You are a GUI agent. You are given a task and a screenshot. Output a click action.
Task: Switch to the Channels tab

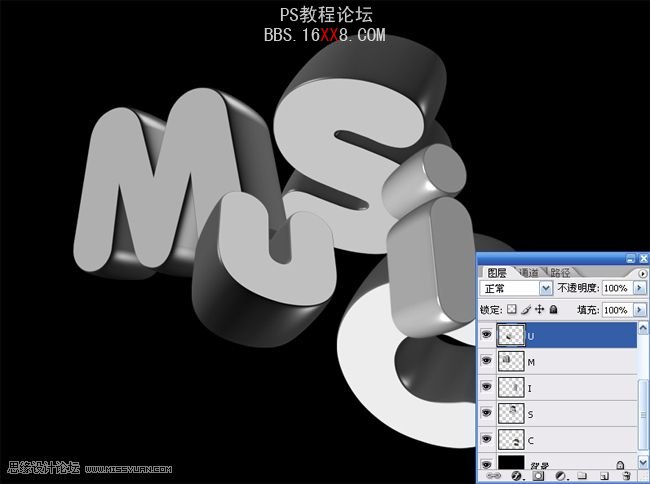(x=529, y=272)
